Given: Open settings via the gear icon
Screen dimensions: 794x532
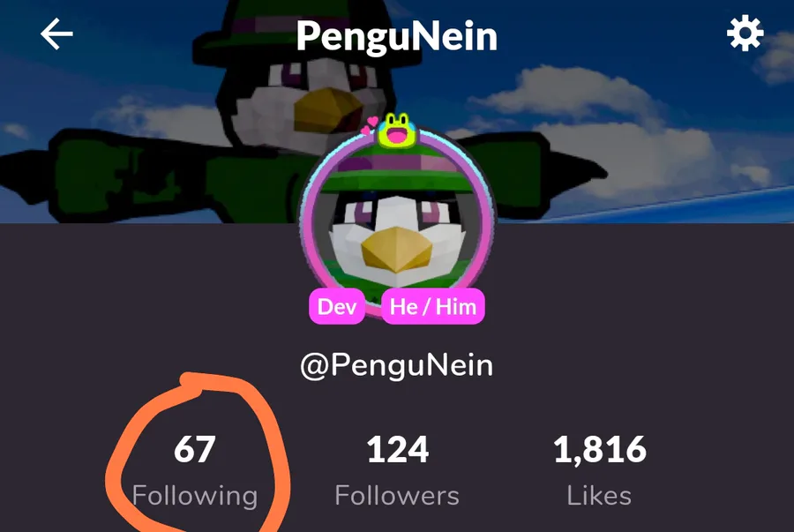Looking at the screenshot, I should [745, 34].
